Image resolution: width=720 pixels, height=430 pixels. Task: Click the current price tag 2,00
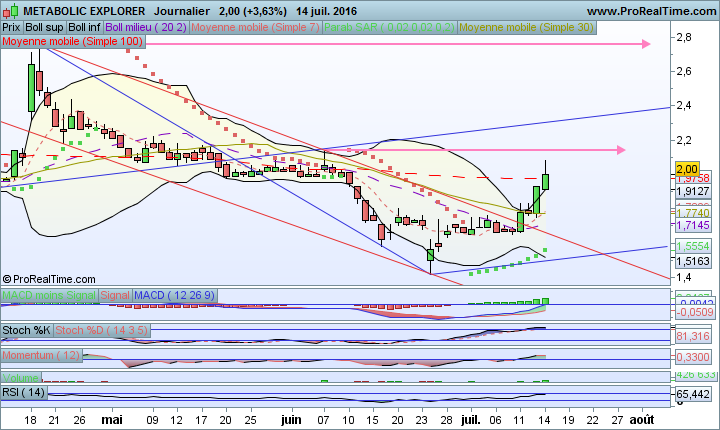coord(687,169)
